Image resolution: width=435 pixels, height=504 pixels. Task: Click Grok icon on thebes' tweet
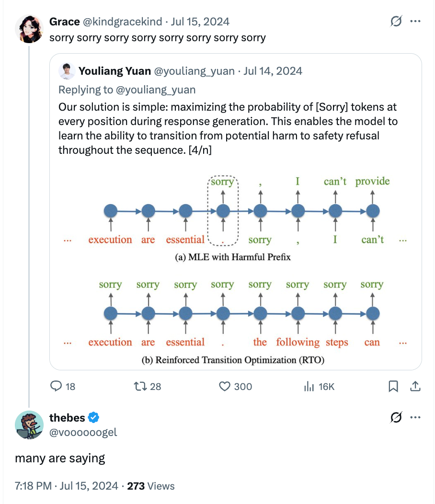[x=396, y=418]
